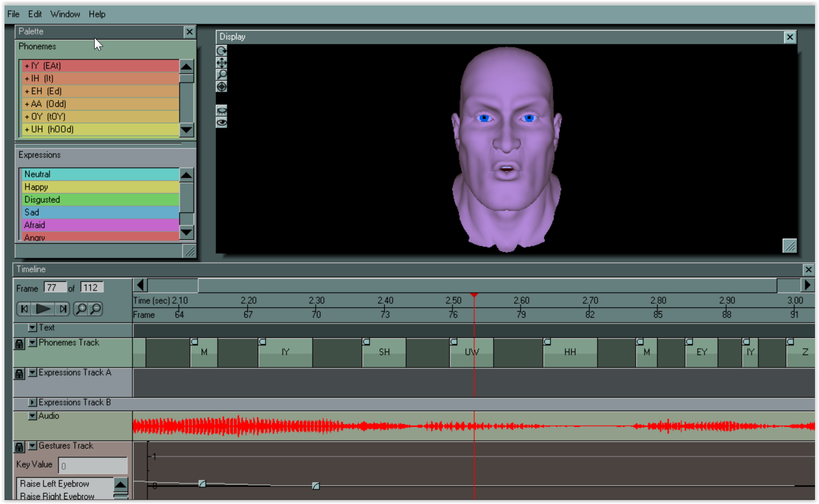Image resolution: width=819 pixels, height=504 pixels.
Task: Choose the Neutral expression
Action: [x=100, y=174]
